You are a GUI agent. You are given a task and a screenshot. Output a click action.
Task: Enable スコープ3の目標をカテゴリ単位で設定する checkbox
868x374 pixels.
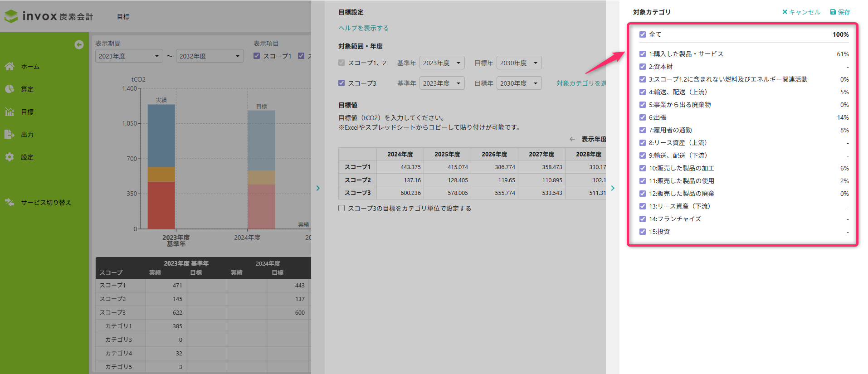pyautogui.click(x=341, y=209)
